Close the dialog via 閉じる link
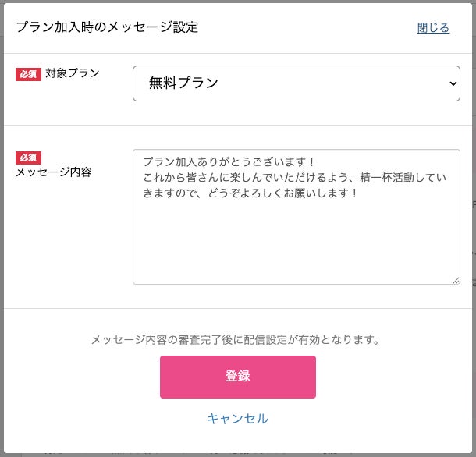 pos(433,28)
